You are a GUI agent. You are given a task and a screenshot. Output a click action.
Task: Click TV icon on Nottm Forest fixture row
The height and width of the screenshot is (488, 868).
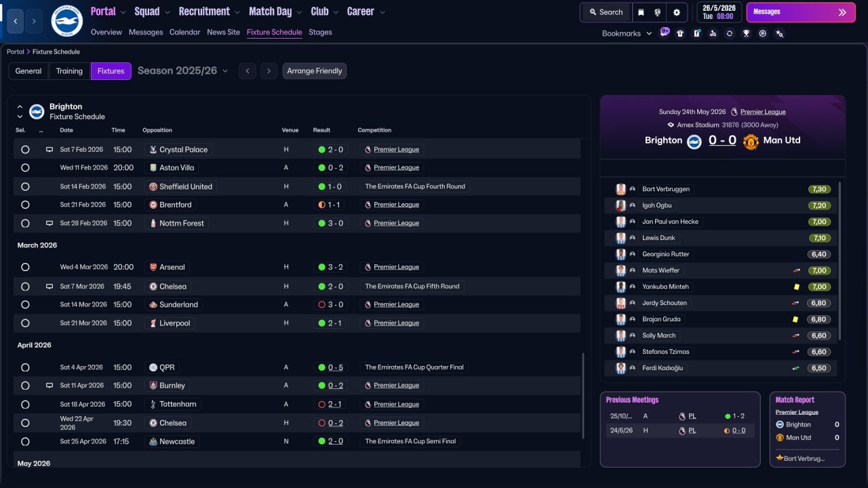tap(49, 223)
